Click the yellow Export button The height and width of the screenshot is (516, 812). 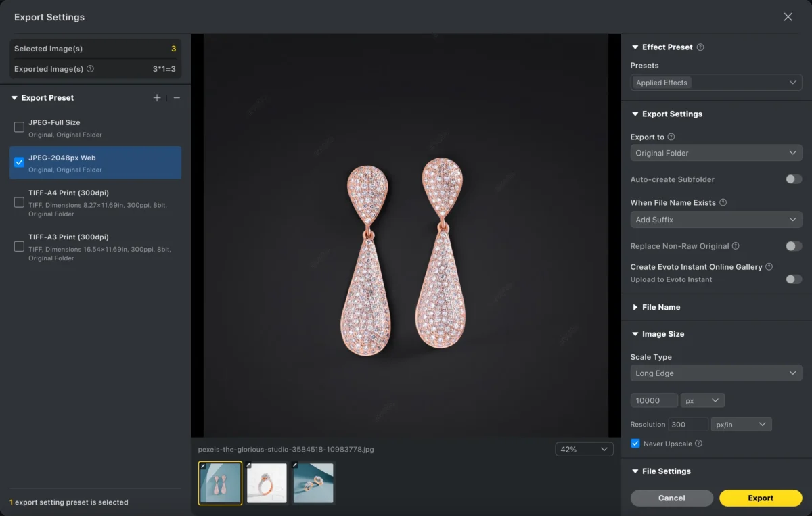pyautogui.click(x=760, y=498)
